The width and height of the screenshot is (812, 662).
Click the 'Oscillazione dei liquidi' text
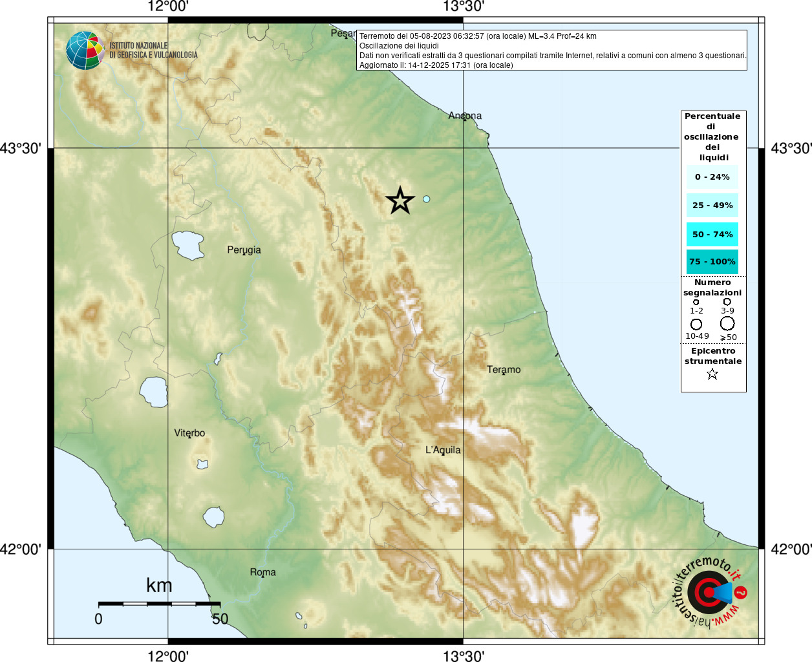(399, 46)
